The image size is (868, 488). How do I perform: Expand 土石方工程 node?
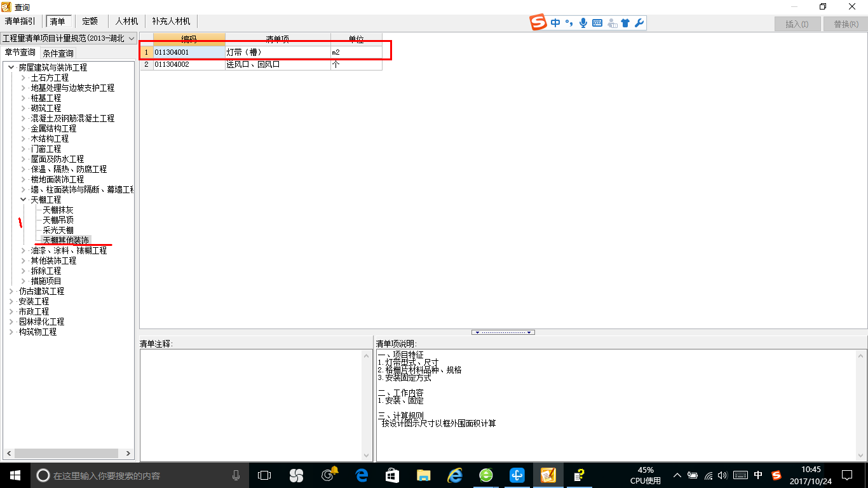(x=24, y=78)
